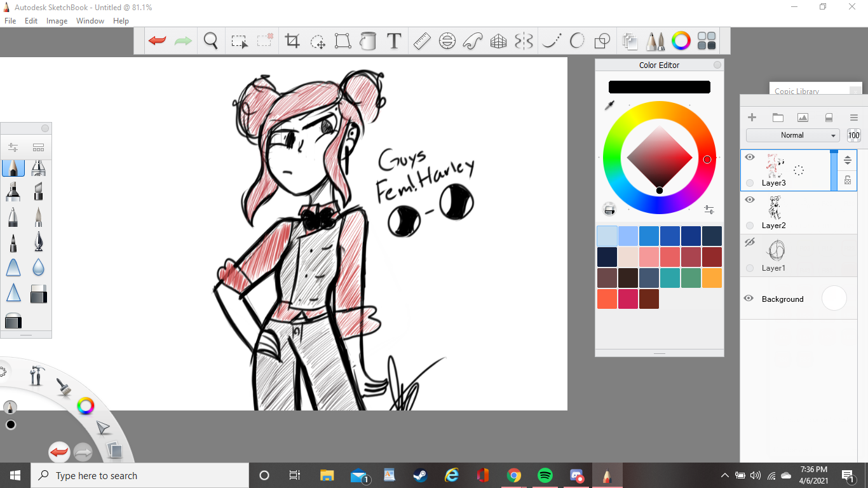Toggle the UI panels grid button
Viewport: 868px width, 488px height.
tap(707, 41)
